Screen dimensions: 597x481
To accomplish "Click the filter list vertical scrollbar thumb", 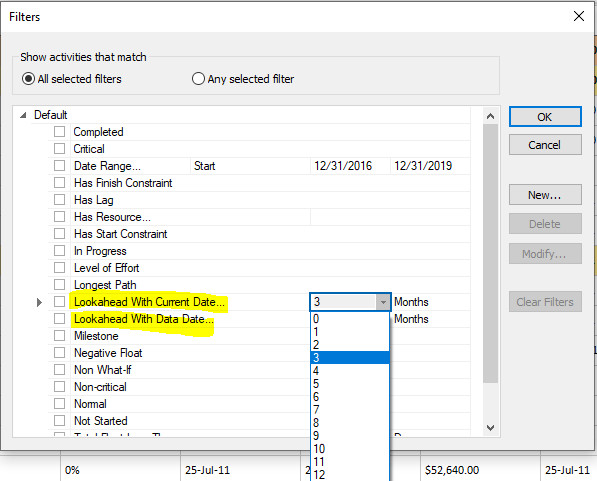I will 490,253.
